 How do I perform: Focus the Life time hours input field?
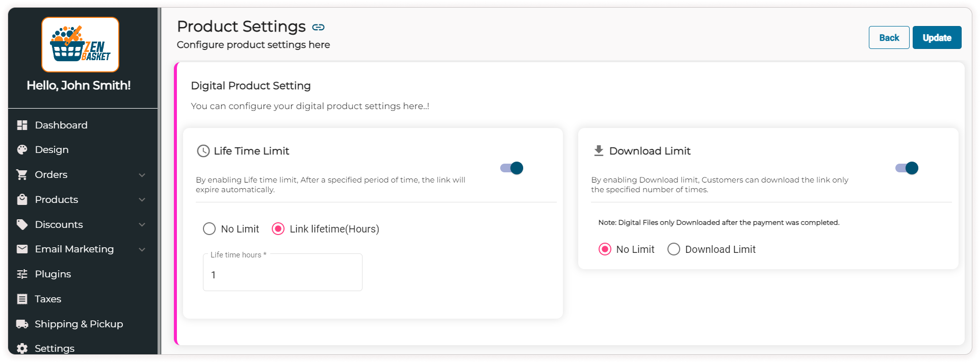(x=282, y=275)
